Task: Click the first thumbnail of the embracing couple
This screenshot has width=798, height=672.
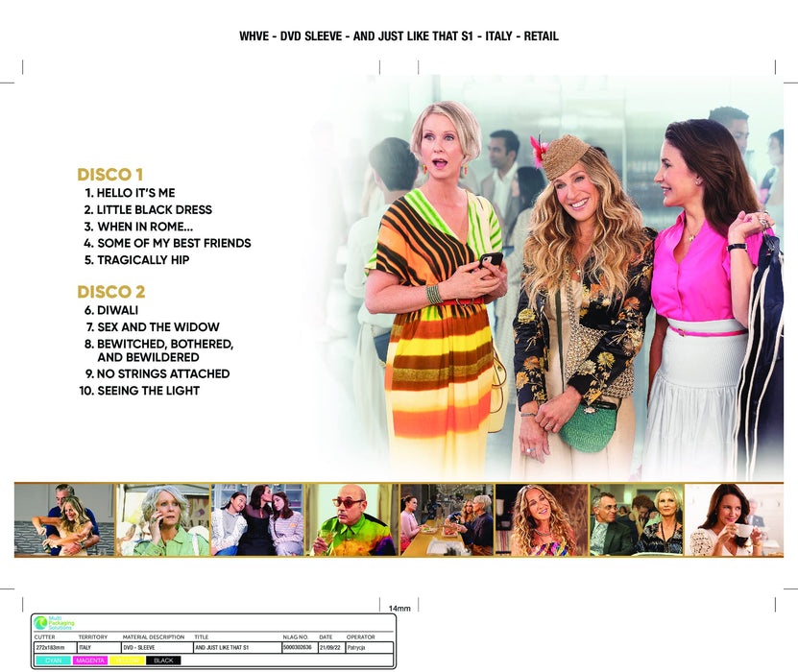Action: pyautogui.click(x=64, y=519)
